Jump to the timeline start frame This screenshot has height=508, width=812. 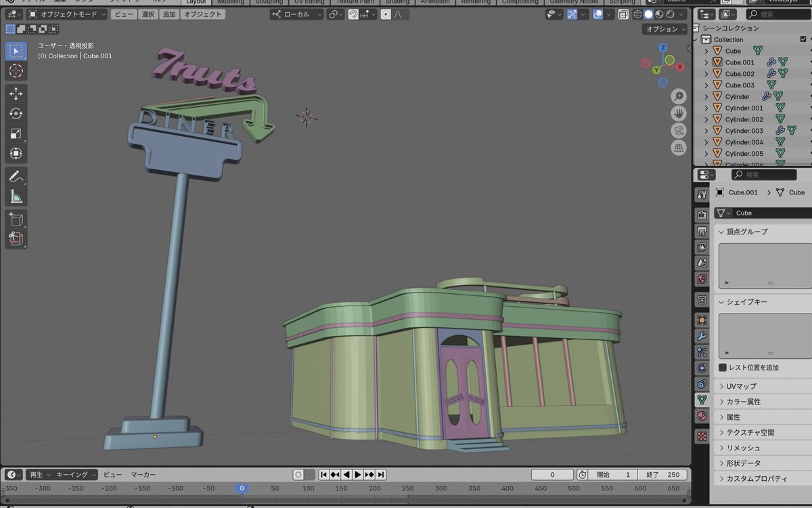324,475
